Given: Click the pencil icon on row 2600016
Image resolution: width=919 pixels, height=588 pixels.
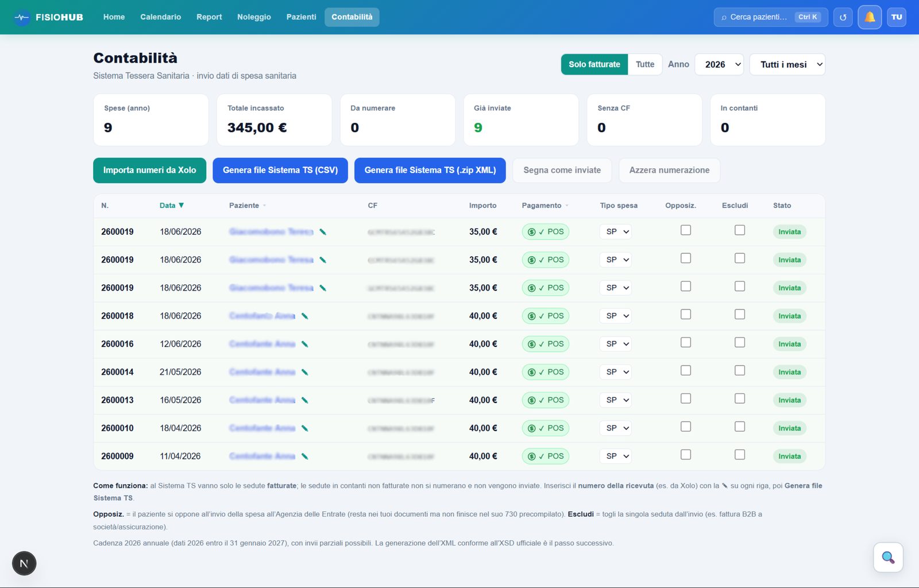Looking at the screenshot, I should pyautogui.click(x=305, y=344).
